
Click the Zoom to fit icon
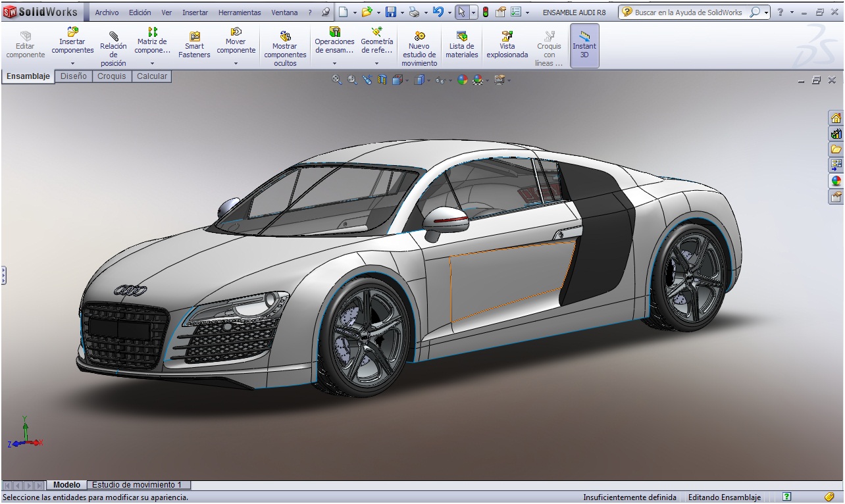pos(337,80)
